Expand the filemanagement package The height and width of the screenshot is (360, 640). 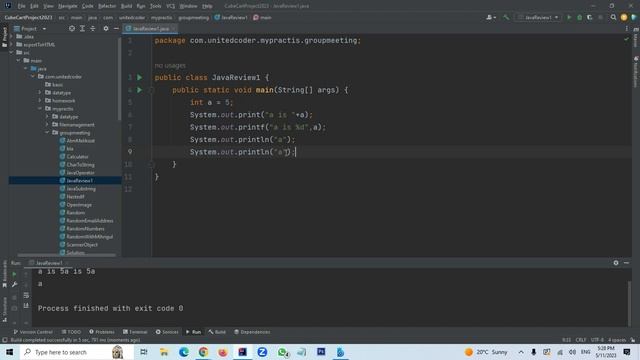47,124
